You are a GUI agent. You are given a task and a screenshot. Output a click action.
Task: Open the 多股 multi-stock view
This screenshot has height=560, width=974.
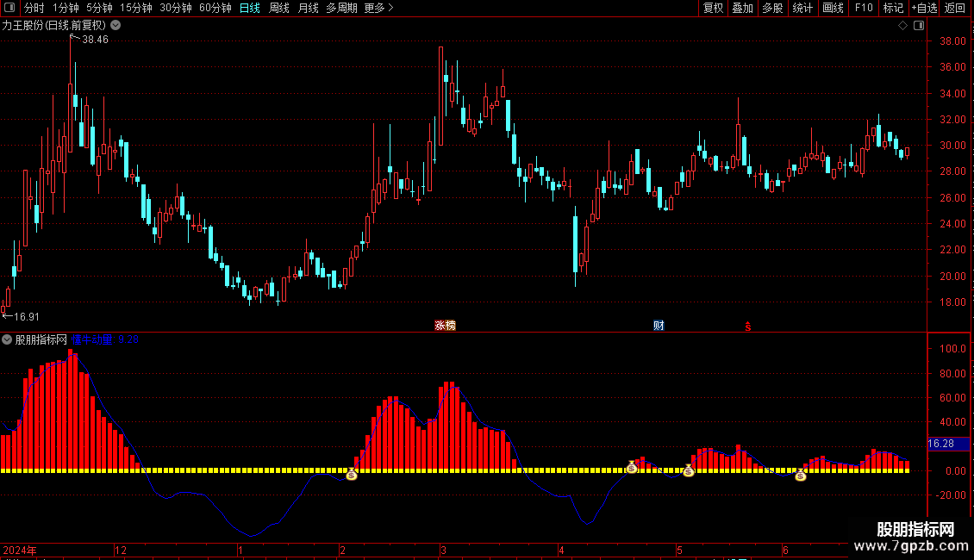point(773,8)
